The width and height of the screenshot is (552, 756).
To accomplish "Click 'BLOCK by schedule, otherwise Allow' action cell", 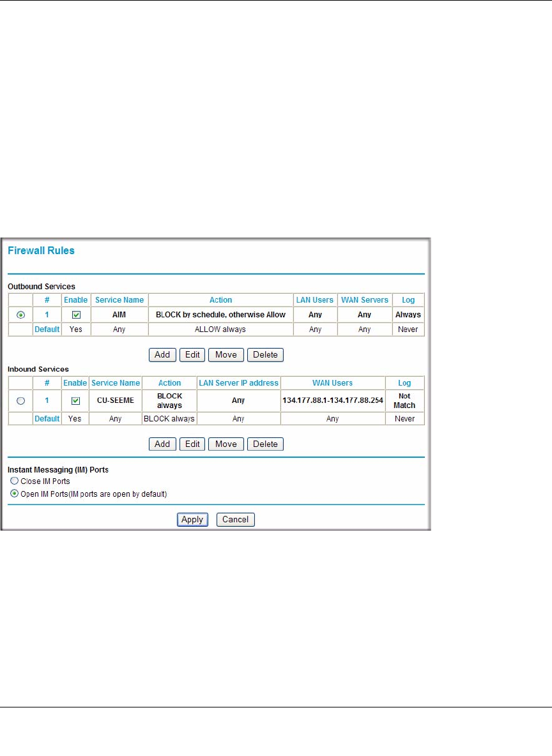I will pos(220,315).
